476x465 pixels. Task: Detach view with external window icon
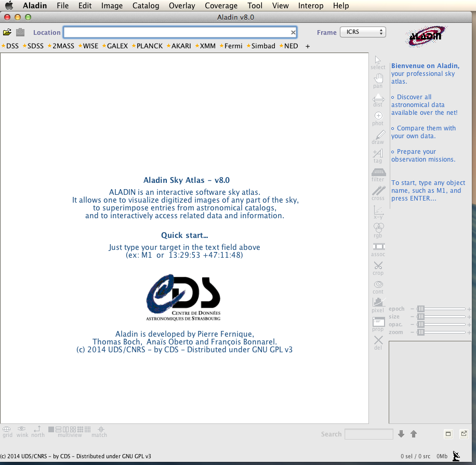464,433
